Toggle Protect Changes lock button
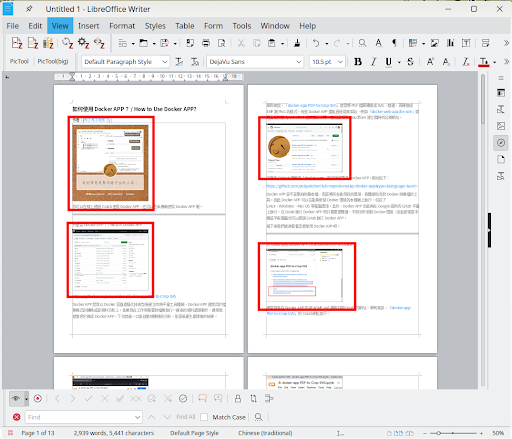 [x=238, y=398]
